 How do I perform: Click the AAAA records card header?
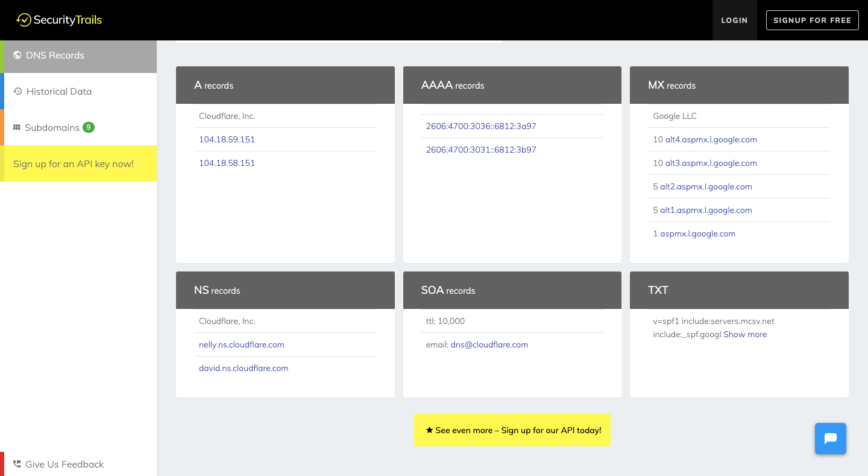pos(512,85)
